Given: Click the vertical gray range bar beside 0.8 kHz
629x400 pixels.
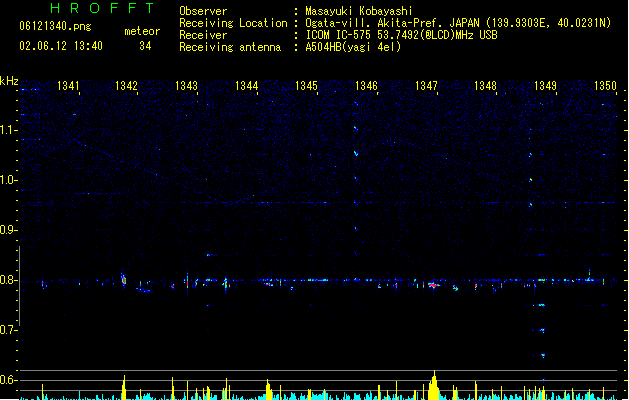Looking at the screenshot, I should 19,286.
